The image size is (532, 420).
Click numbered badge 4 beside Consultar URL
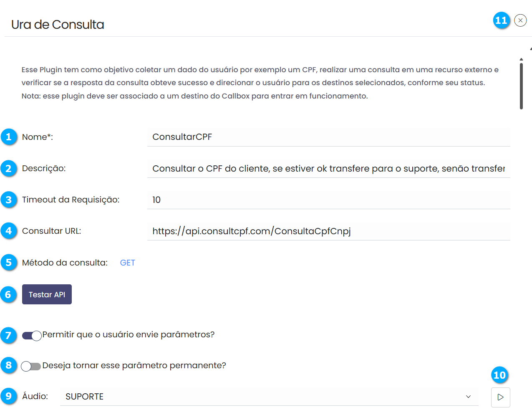point(9,231)
